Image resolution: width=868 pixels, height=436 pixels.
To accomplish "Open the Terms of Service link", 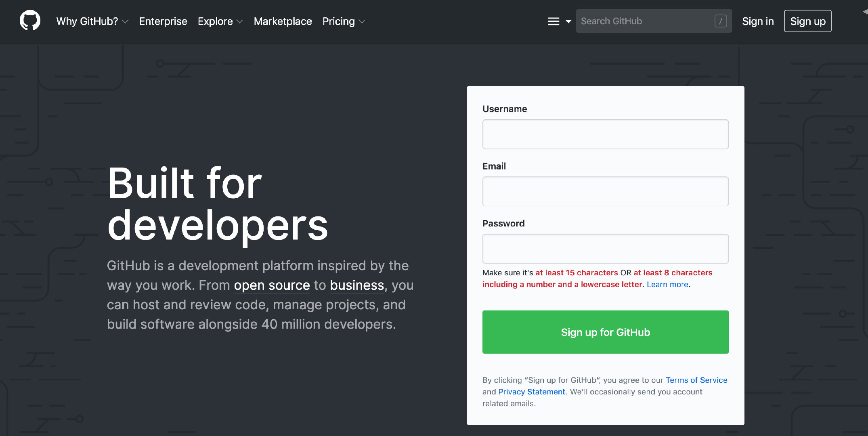I will coord(696,380).
